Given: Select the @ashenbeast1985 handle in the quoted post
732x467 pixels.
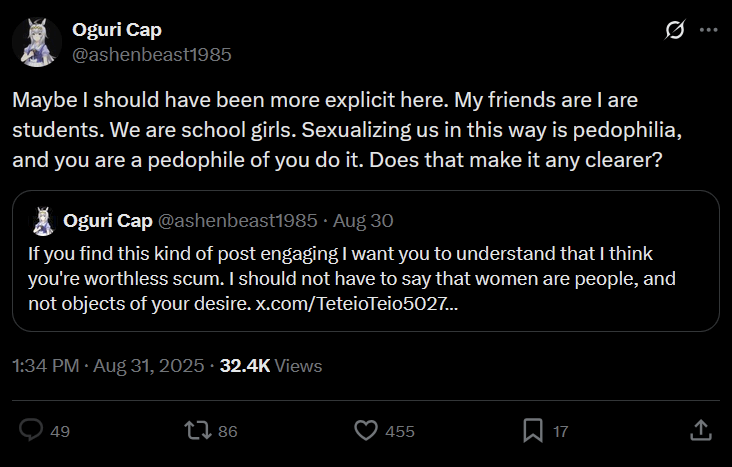Looking at the screenshot, I should point(237,220).
